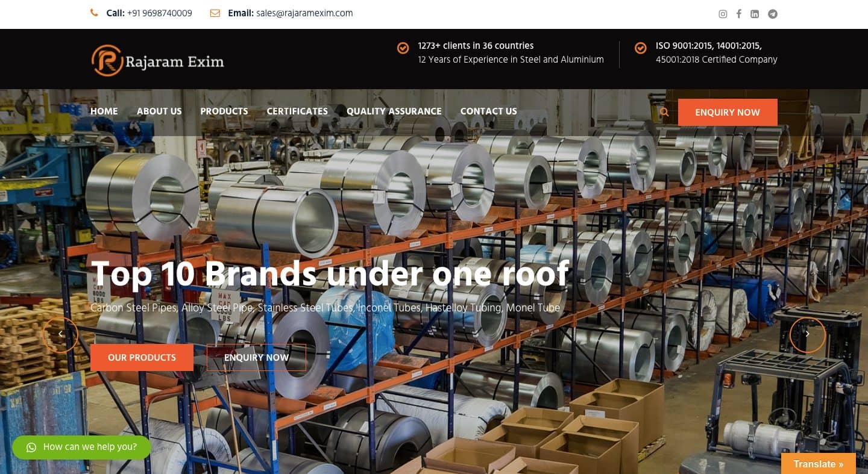Screen dimensions: 868x474
Task: Open the LinkedIn social icon
Action: click(755, 14)
